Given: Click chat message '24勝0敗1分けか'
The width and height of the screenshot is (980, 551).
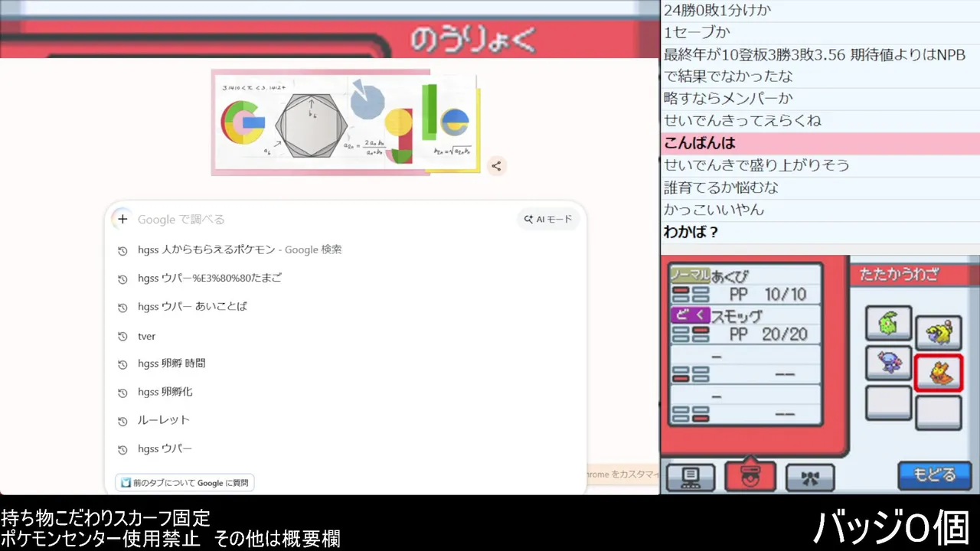Looking at the screenshot, I should [x=717, y=10].
